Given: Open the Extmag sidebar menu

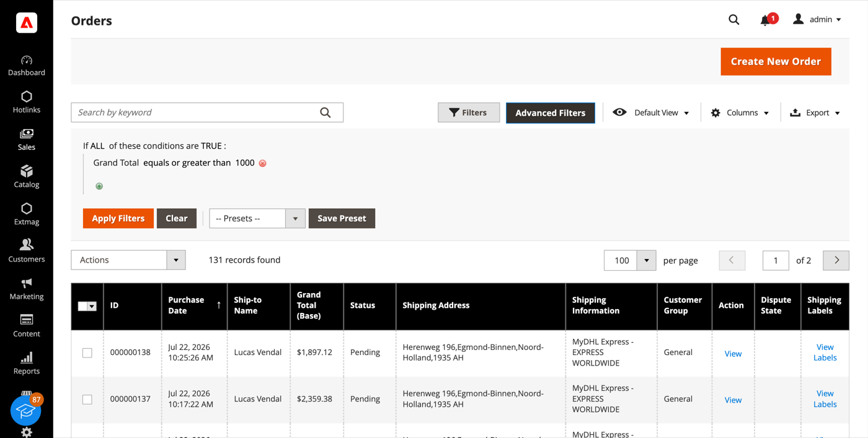Looking at the screenshot, I should click(27, 214).
